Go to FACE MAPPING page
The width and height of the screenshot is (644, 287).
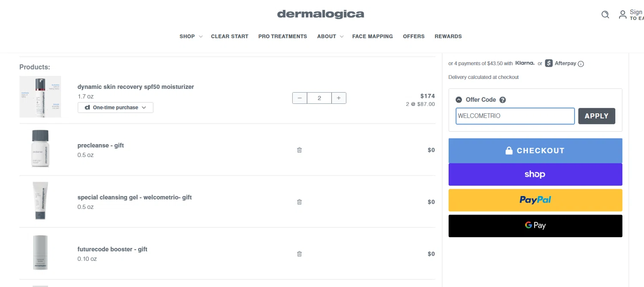[372, 36]
